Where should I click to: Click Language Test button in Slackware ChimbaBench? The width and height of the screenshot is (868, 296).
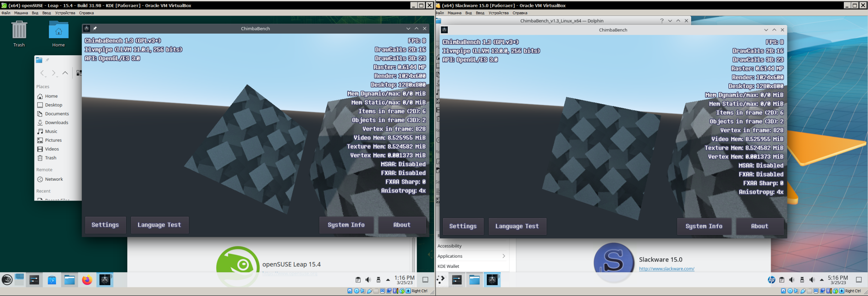517,226
